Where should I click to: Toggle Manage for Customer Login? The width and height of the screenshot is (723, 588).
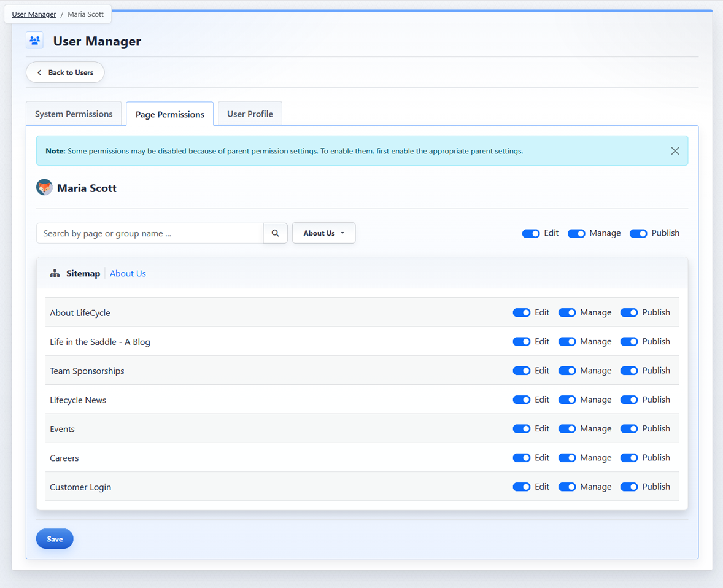[x=567, y=487]
